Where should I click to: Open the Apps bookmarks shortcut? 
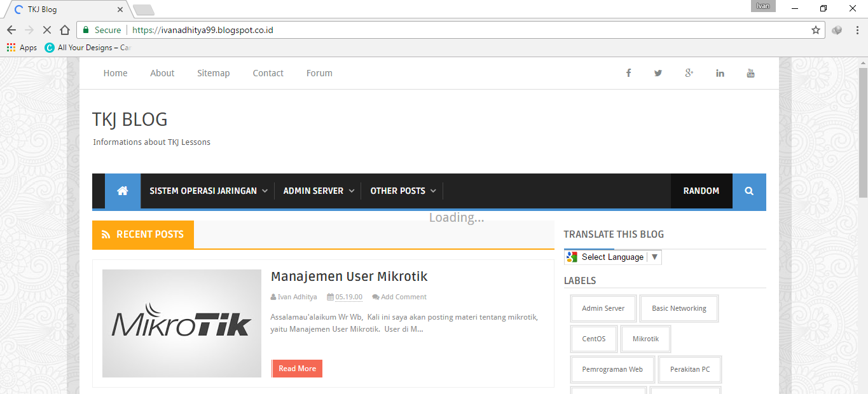point(22,48)
